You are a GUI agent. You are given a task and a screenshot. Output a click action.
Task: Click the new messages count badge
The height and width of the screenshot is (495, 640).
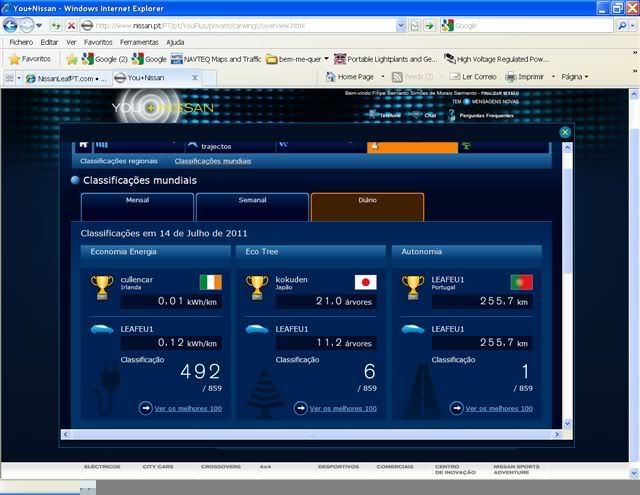click(x=466, y=102)
